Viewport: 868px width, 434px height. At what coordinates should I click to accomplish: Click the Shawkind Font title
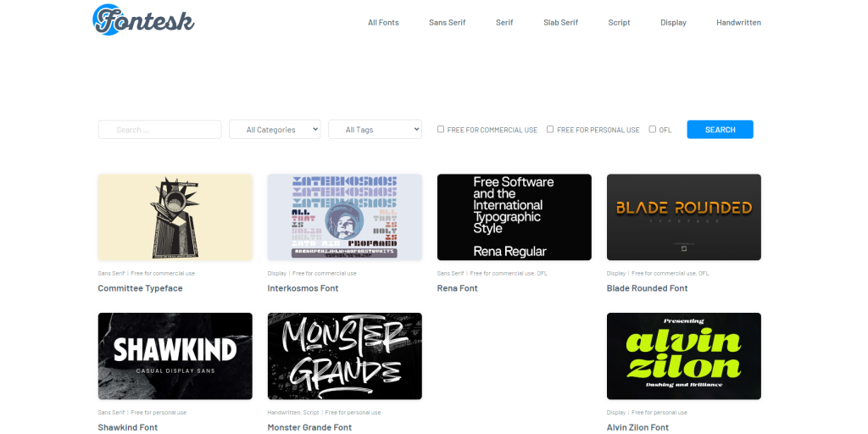[128, 427]
